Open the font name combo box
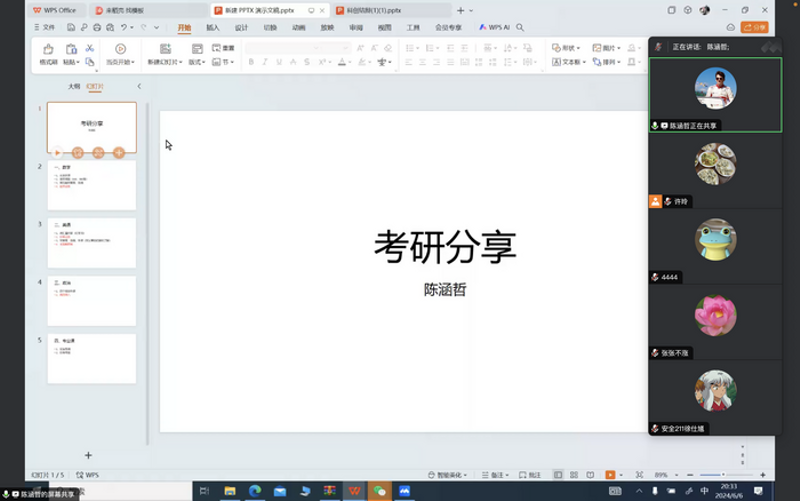Image resolution: width=800 pixels, height=501 pixels. 282,48
